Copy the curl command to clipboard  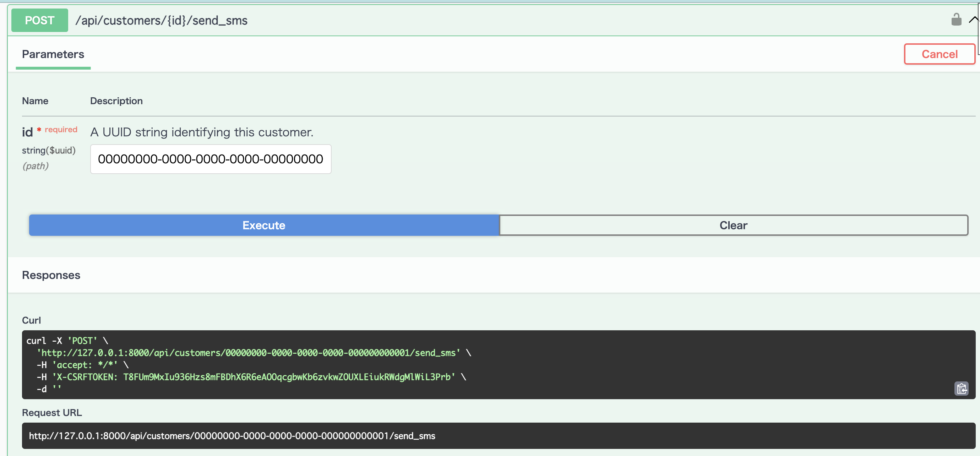[961, 389]
